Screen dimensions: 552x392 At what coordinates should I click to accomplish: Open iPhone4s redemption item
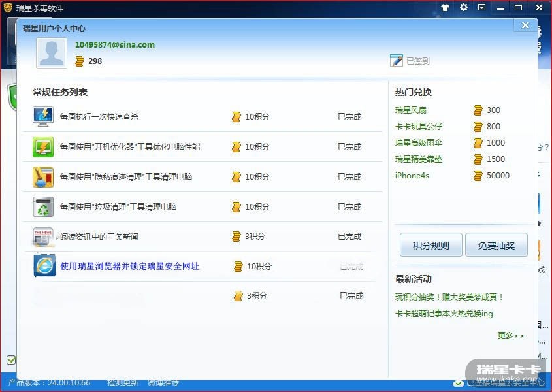point(412,175)
